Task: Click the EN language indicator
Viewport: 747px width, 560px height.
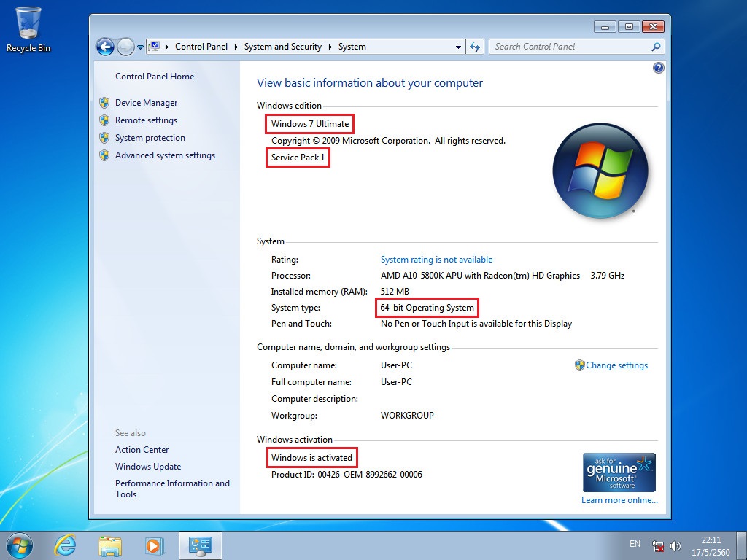Action: click(635, 544)
